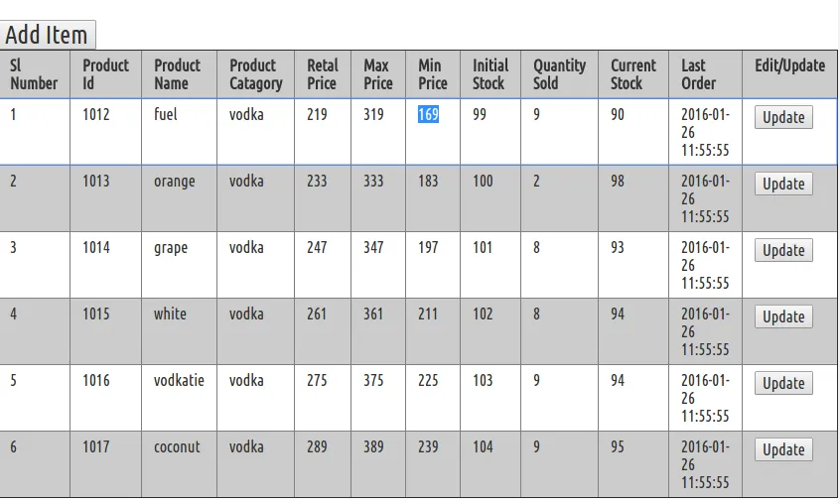840x504 pixels.
Task: Click retail price cell 247
Action: click(x=317, y=247)
